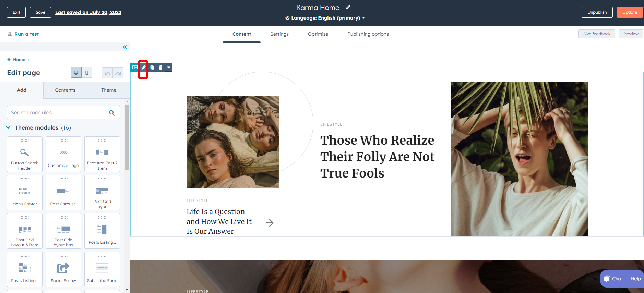Click the redo arrow icon

tap(118, 73)
